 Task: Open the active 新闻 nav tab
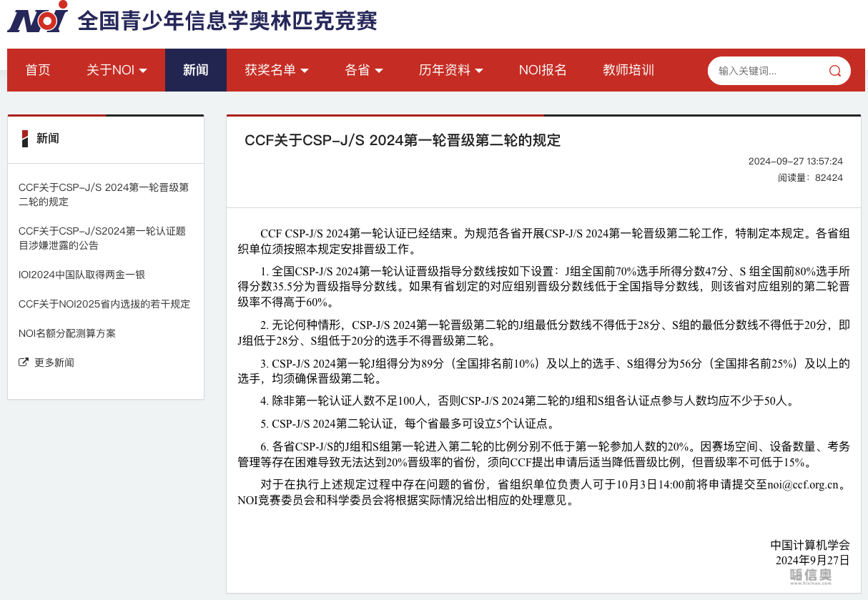tap(196, 70)
